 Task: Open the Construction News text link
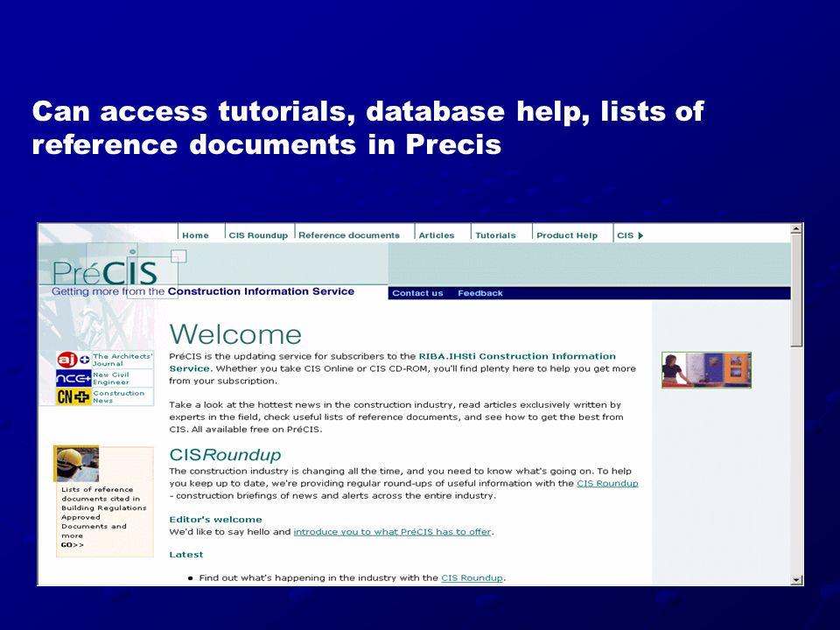(118, 396)
